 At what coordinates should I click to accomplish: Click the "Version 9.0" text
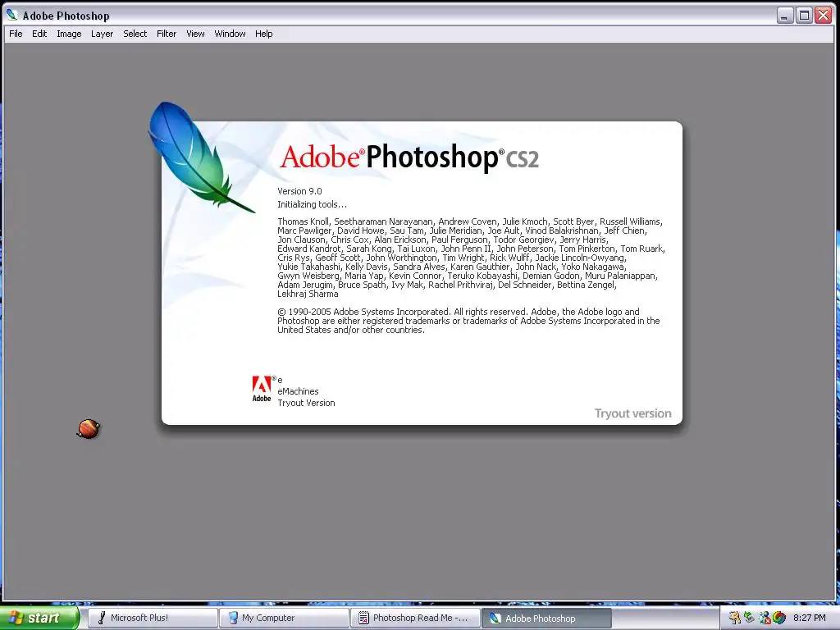(x=299, y=191)
